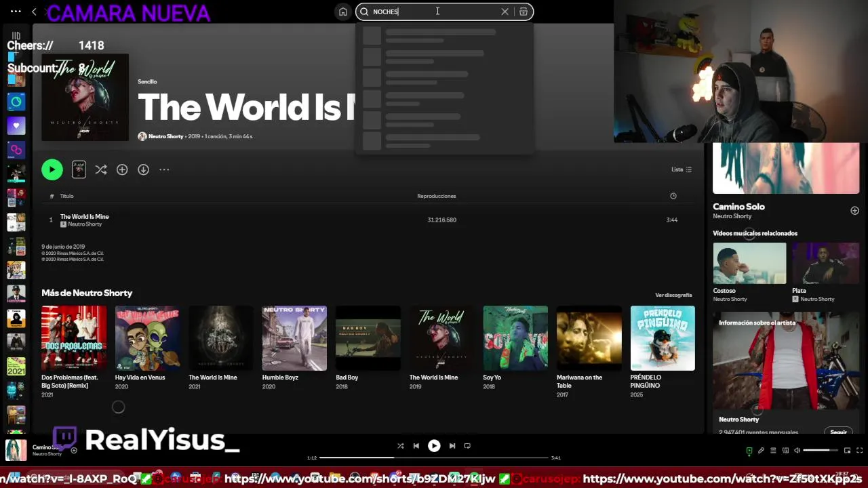The width and height of the screenshot is (868, 488).
Task: Skip to previous track
Action: tap(416, 446)
